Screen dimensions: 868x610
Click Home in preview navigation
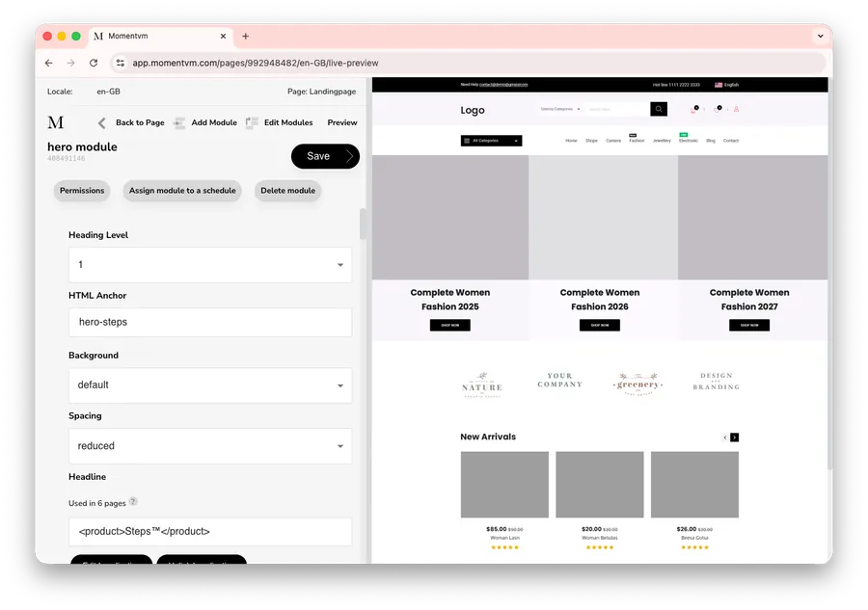coord(571,141)
